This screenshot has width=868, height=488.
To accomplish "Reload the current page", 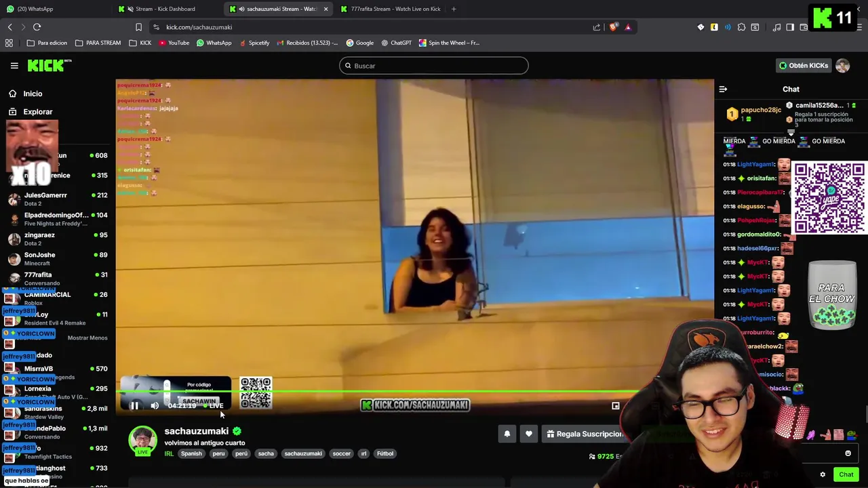I will point(37,27).
